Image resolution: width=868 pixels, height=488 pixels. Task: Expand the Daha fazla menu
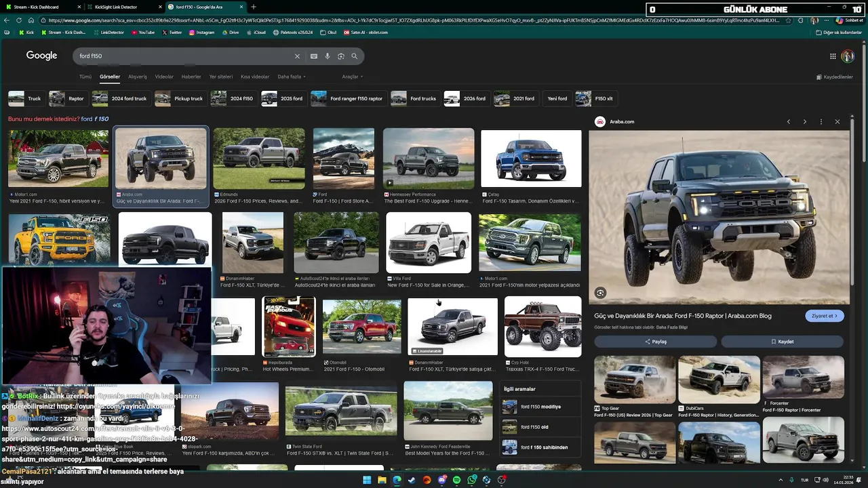coord(292,77)
